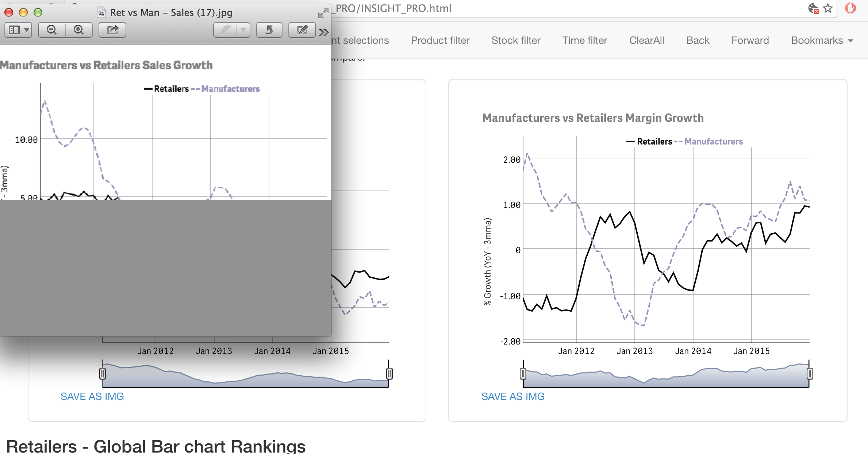868x454 pixels.
Task: Grab right handle of margin range slider
Action: [810, 374]
